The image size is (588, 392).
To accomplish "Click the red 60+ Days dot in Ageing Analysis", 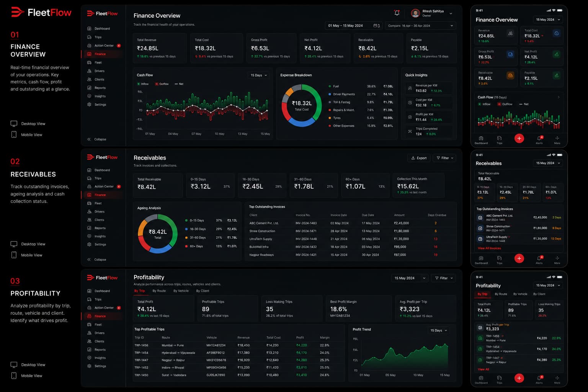I will 186,246.
